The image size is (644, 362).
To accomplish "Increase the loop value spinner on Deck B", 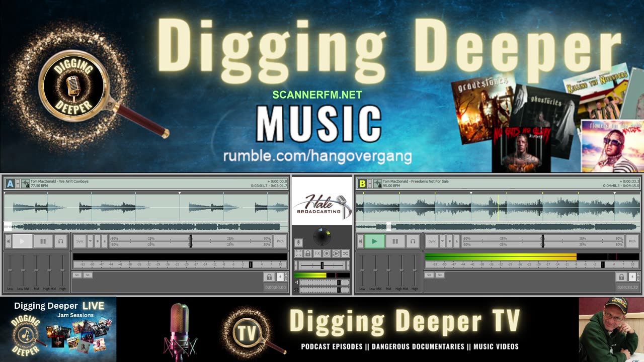I will point(638,275).
